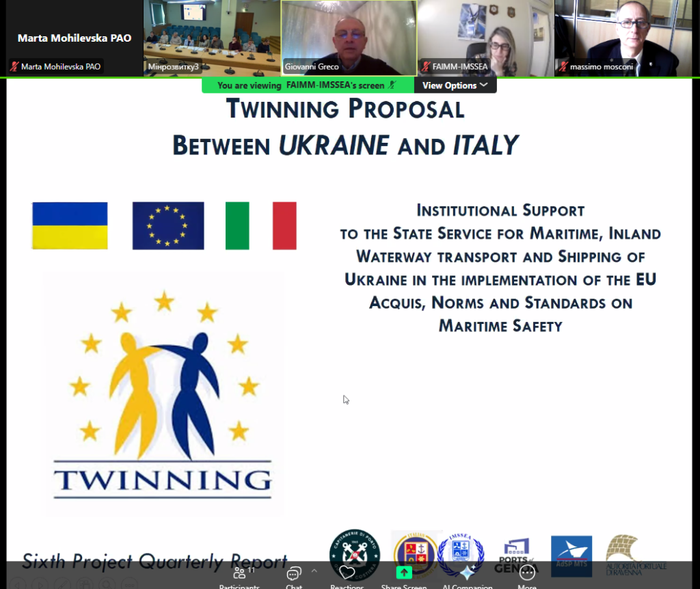Click the View Options chevron arrow
The width and height of the screenshot is (700, 589).
[484, 85]
